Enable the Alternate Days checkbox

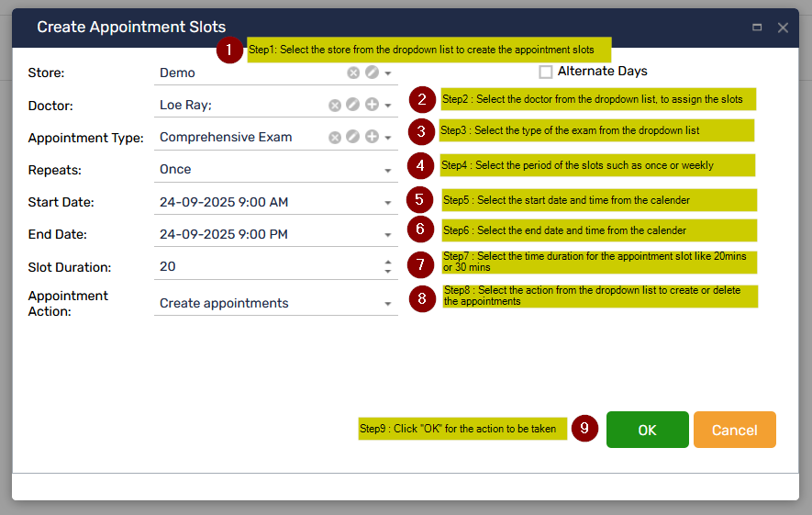(546, 72)
